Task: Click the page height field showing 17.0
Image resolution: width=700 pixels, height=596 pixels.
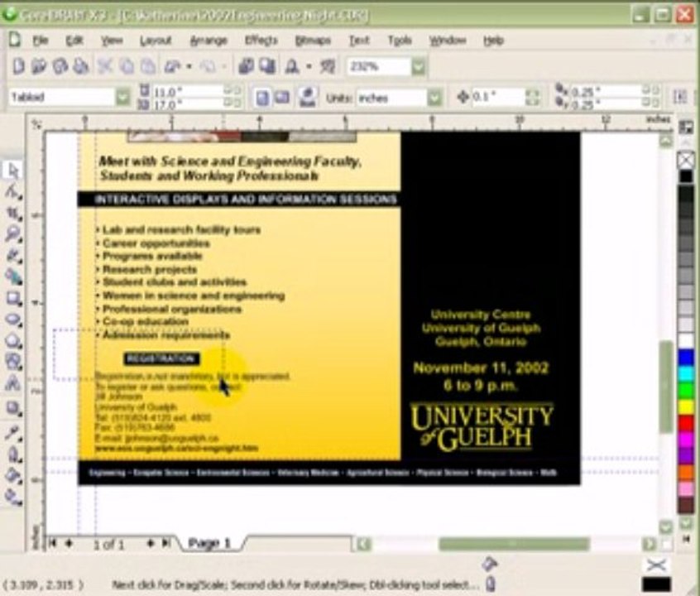Action: tap(189, 104)
